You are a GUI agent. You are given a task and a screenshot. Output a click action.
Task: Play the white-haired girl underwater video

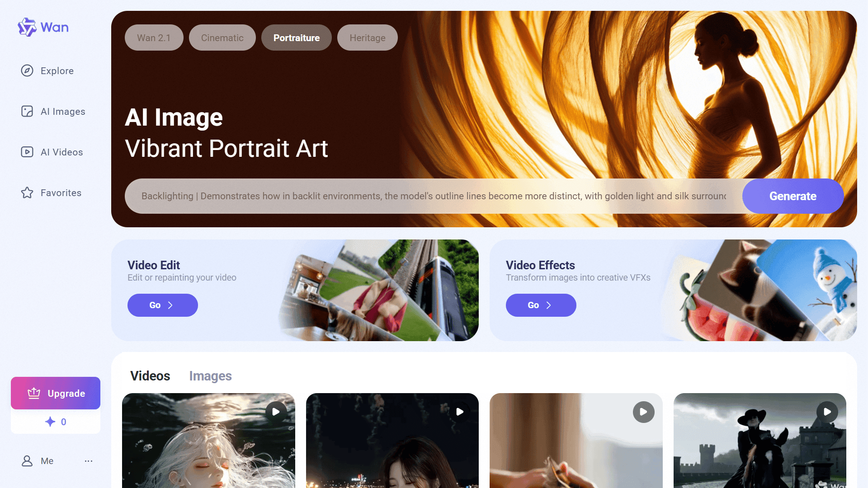(276, 412)
